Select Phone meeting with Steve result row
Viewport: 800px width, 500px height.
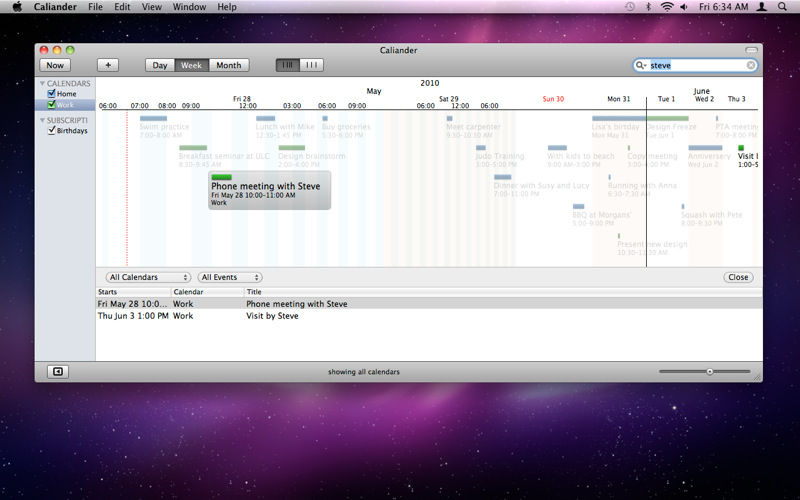[429, 304]
